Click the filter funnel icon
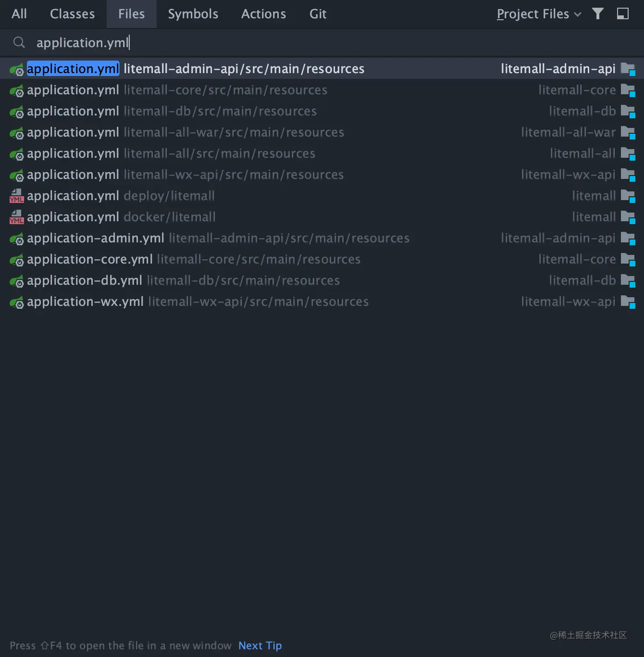 (598, 13)
